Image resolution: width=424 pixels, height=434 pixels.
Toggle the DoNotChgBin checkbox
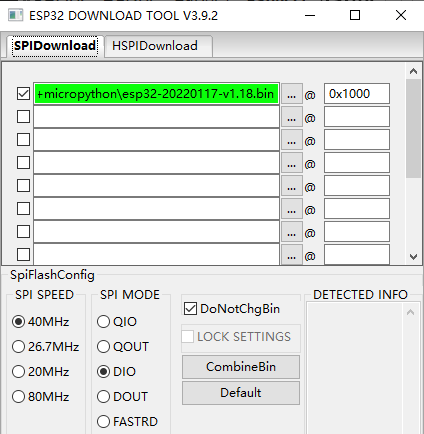click(232, 309)
